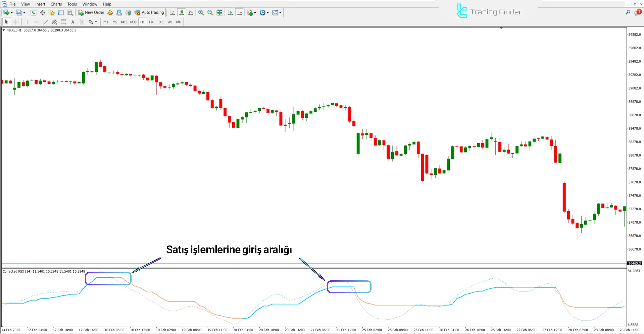
Task: Open the Periodicity clock dropdown
Action: click(264, 12)
